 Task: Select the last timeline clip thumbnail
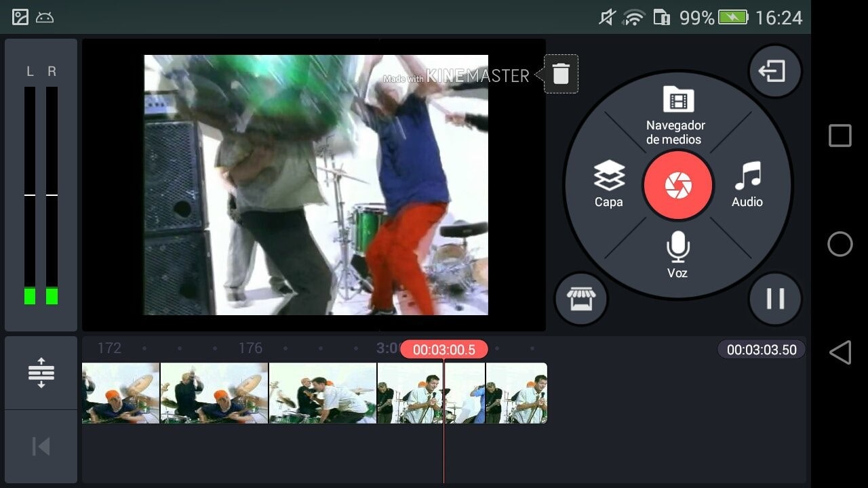tap(516, 393)
